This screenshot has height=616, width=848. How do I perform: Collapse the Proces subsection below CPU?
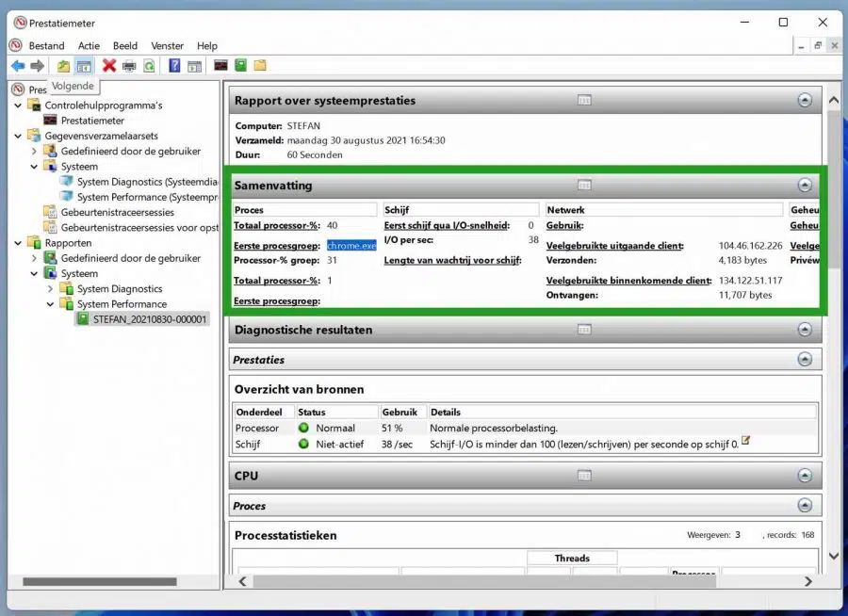tap(805, 505)
